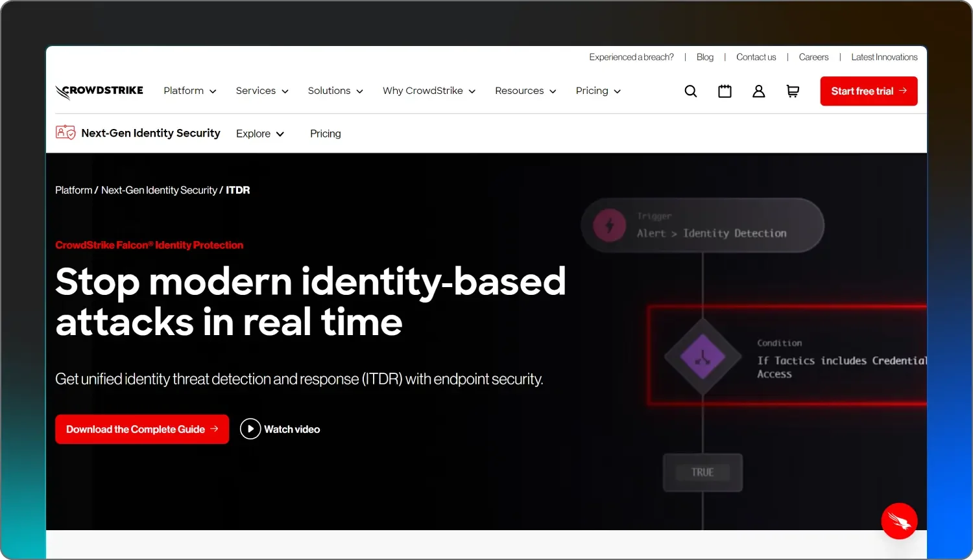Expand the Solutions menu
This screenshot has height=560, width=973.
click(x=335, y=91)
